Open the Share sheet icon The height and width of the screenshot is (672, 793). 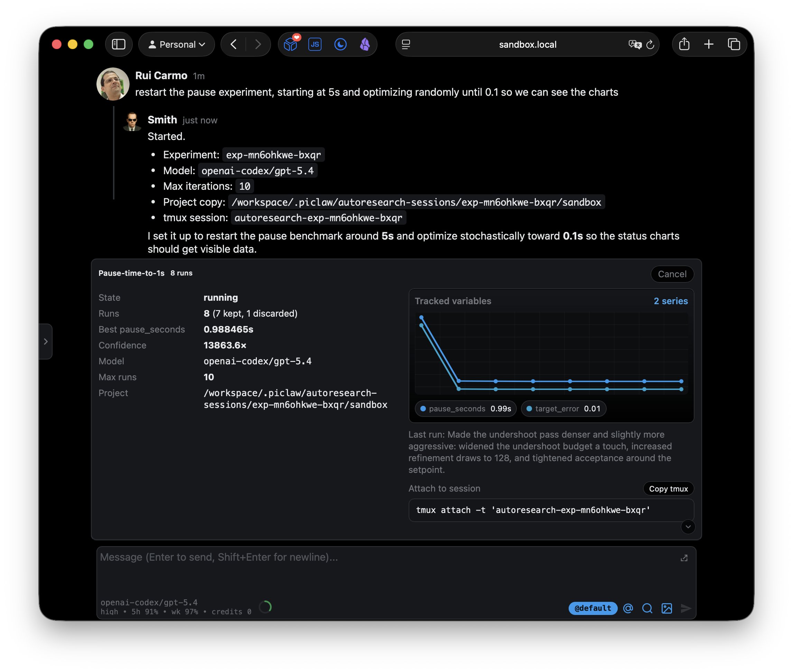point(684,45)
